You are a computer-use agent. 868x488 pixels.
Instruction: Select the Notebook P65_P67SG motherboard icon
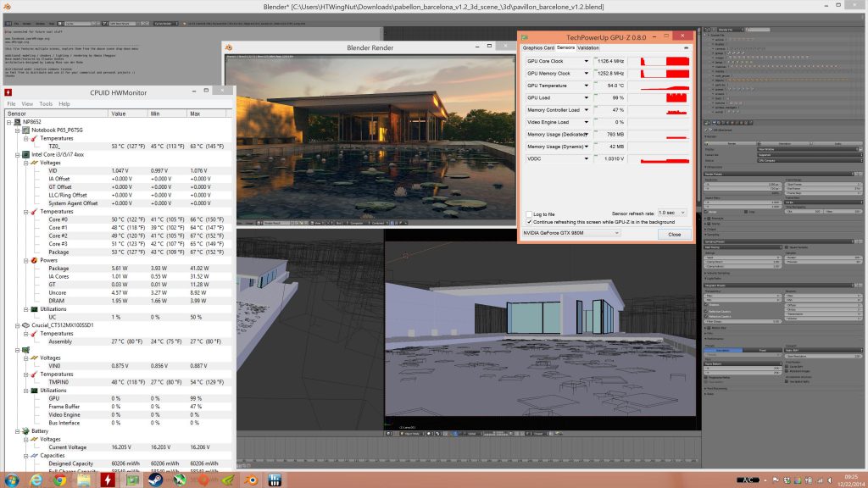[x=25, y=130]
